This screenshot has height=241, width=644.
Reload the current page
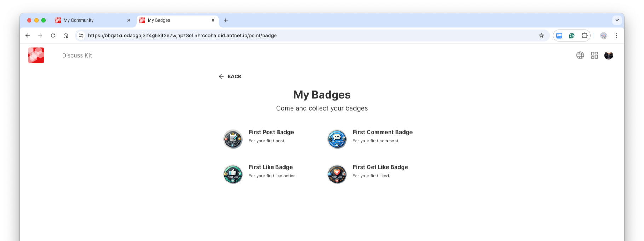click(x=53, y=36)
